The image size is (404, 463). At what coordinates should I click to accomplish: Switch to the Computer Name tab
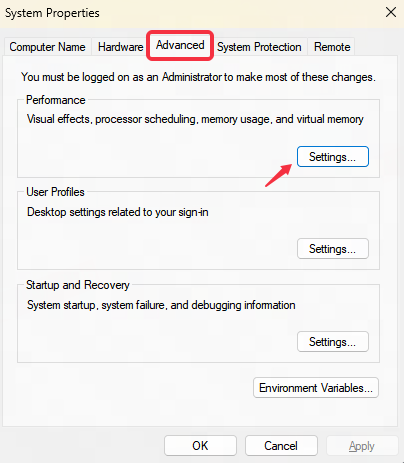click(x=47, y=47)
